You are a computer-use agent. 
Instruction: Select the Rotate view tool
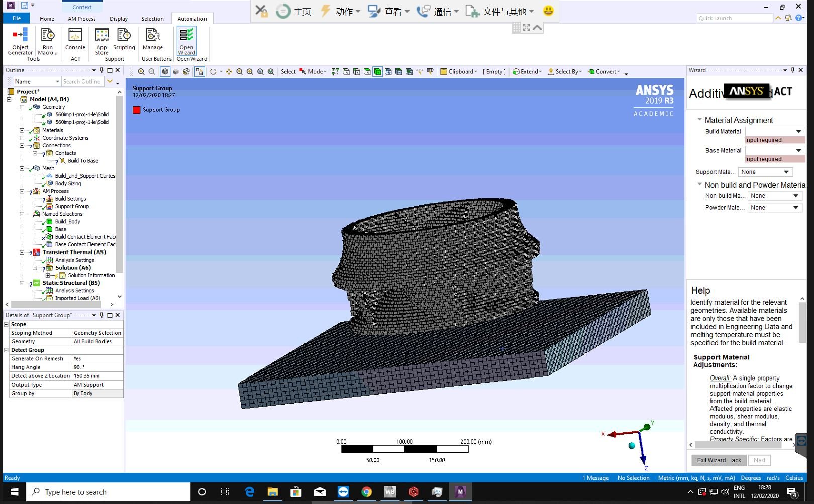click(213, 71)
